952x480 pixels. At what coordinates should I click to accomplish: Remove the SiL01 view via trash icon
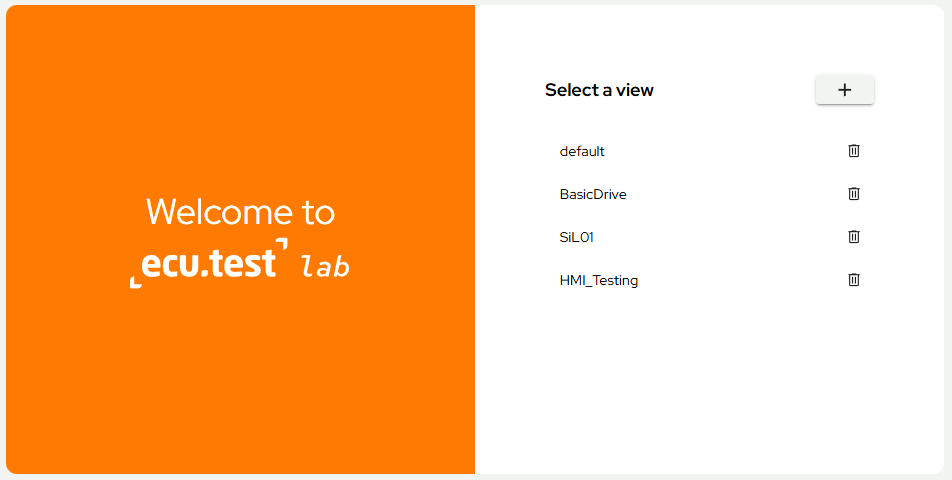click(x=854, y=237)
